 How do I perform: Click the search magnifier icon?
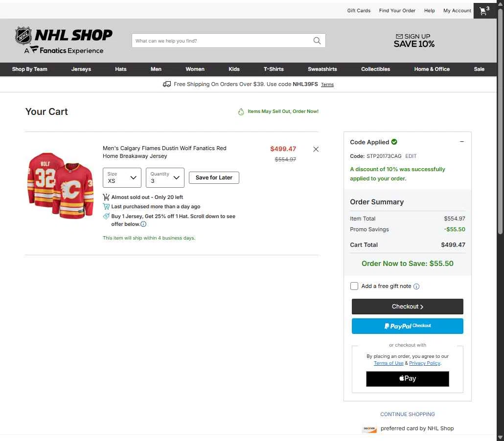(x=317, y=41)
